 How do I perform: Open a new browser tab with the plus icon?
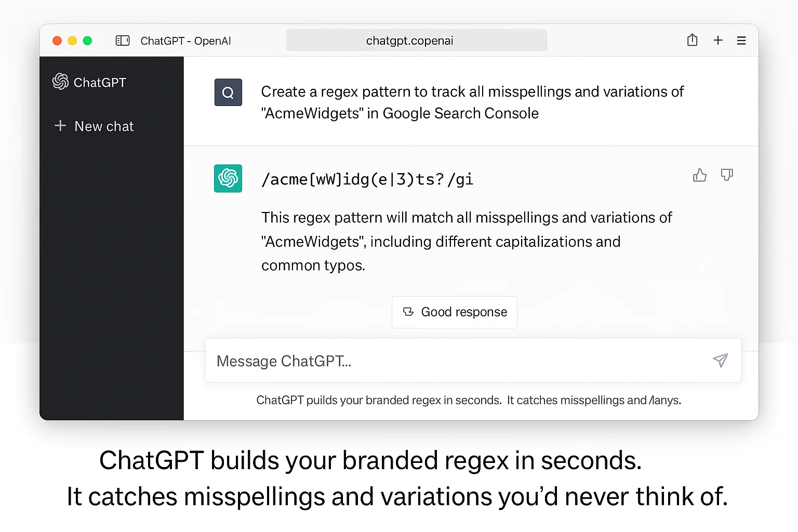(718, 40)
